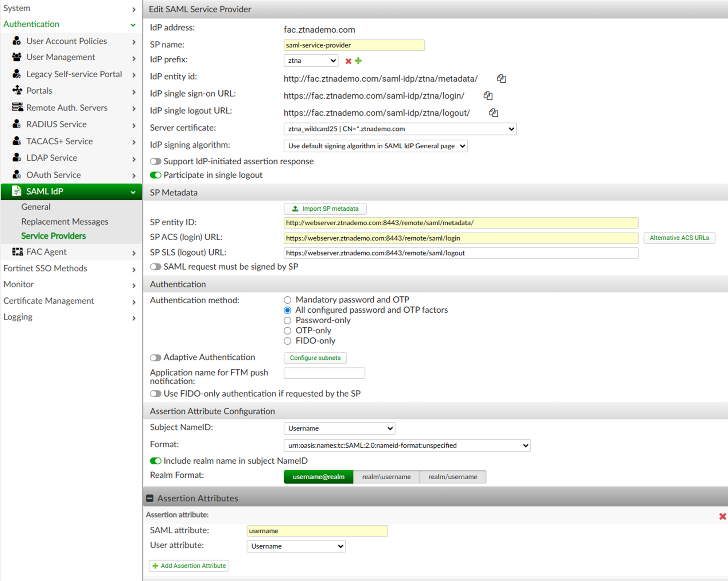Toggle Participate in single logout off
728x581 pixels.
(x=156, y=175)
